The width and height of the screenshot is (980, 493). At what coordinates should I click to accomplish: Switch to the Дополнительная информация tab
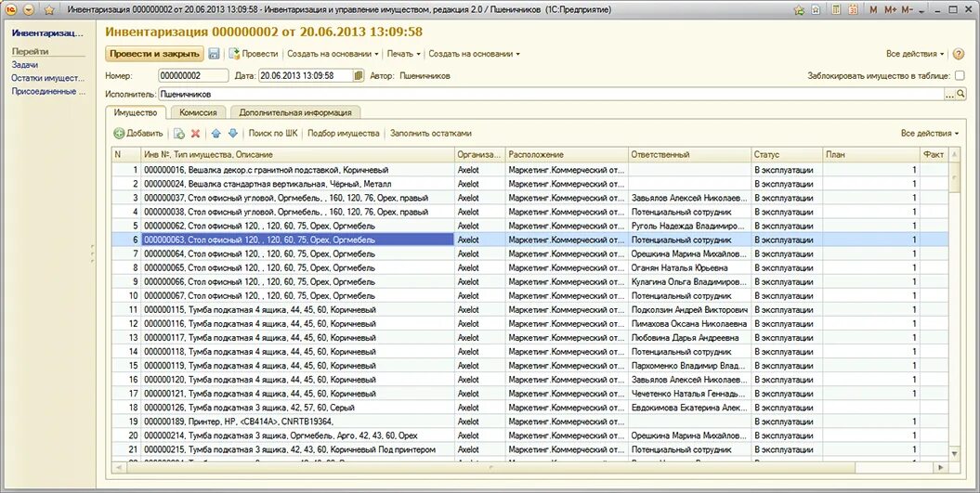click(295, 112)
